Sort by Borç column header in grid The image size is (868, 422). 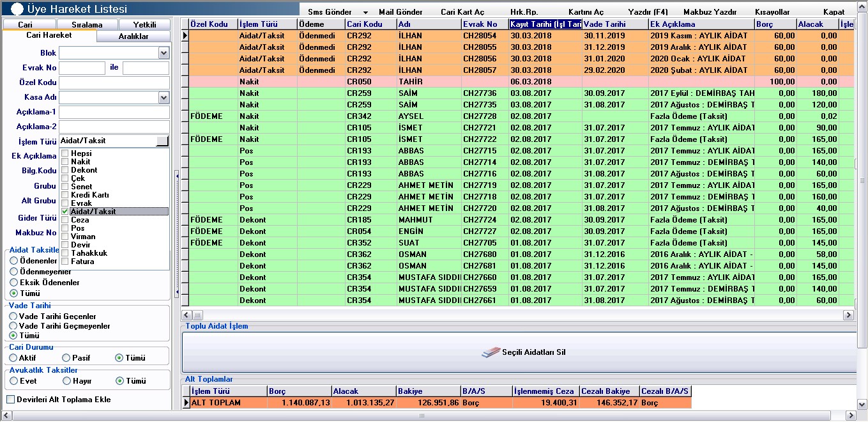(775, 24)
